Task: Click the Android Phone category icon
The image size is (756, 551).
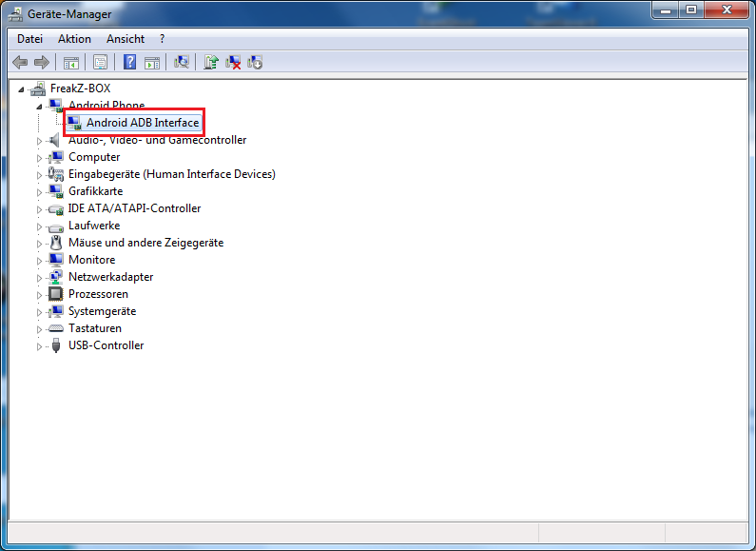Action: click(56, 106)
